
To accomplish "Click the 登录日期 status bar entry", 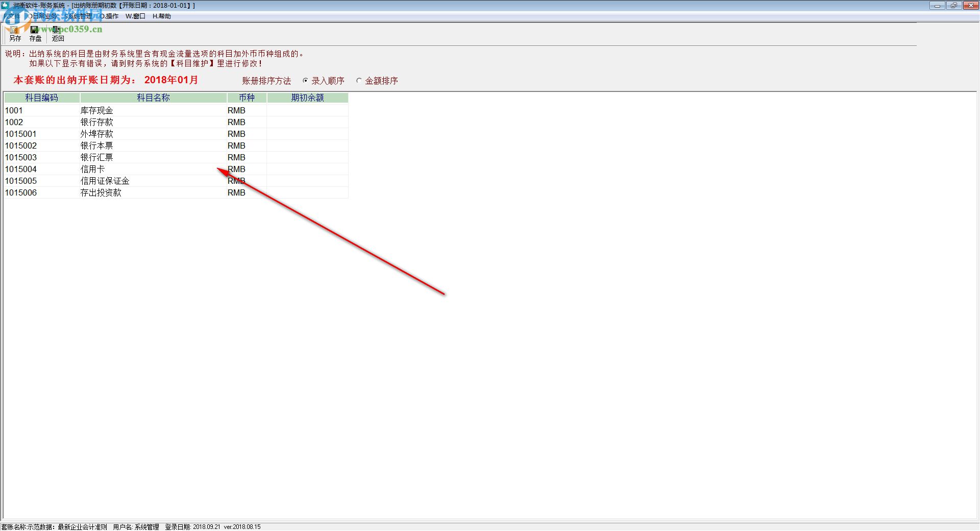I will (192, 527).
